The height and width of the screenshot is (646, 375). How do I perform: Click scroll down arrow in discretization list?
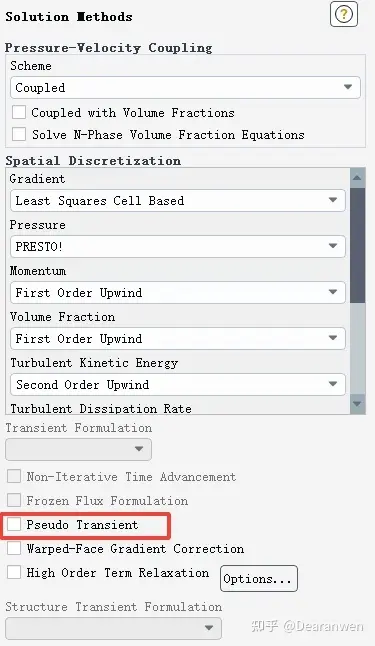click(x=357, y=404)
